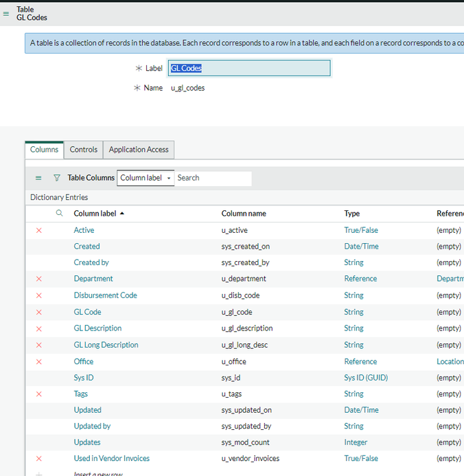Image resolution: width=464 pixels, height=476 pixels.
Task: Click the filter funnel icon beside Table Columns
Action: [57, 178]
